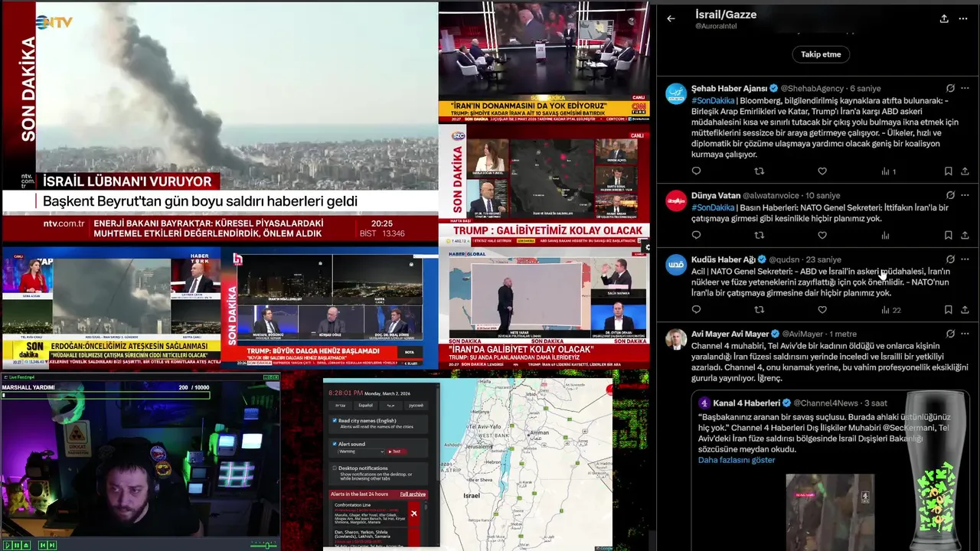980x551 pixels.
Task: Click the Takip etme button
Action: point(821,54)
